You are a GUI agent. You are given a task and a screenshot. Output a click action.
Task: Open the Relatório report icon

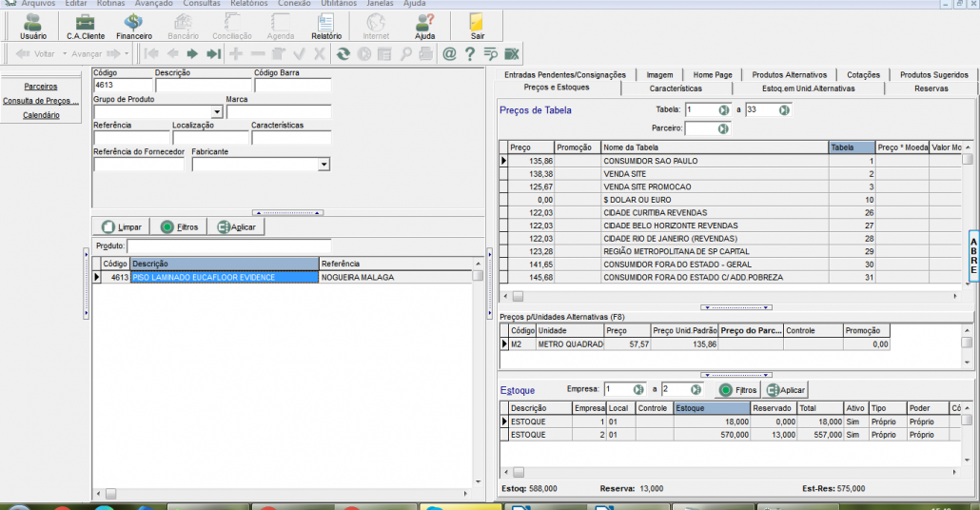326,26
